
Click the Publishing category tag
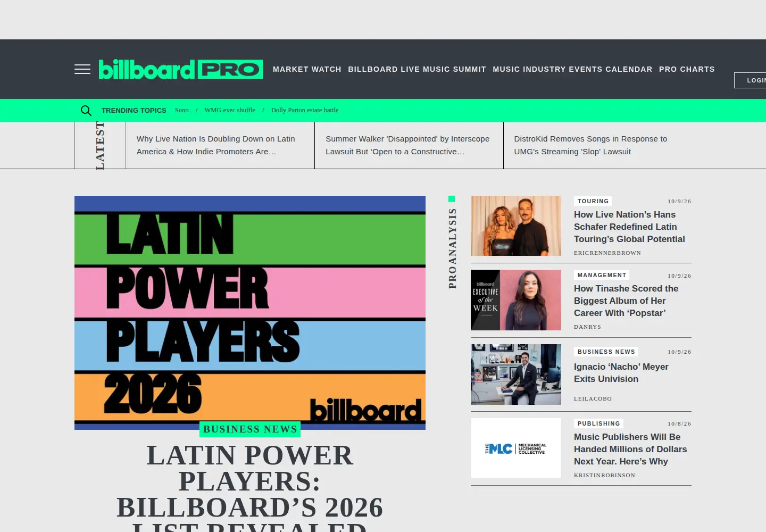tap(599, 423)
